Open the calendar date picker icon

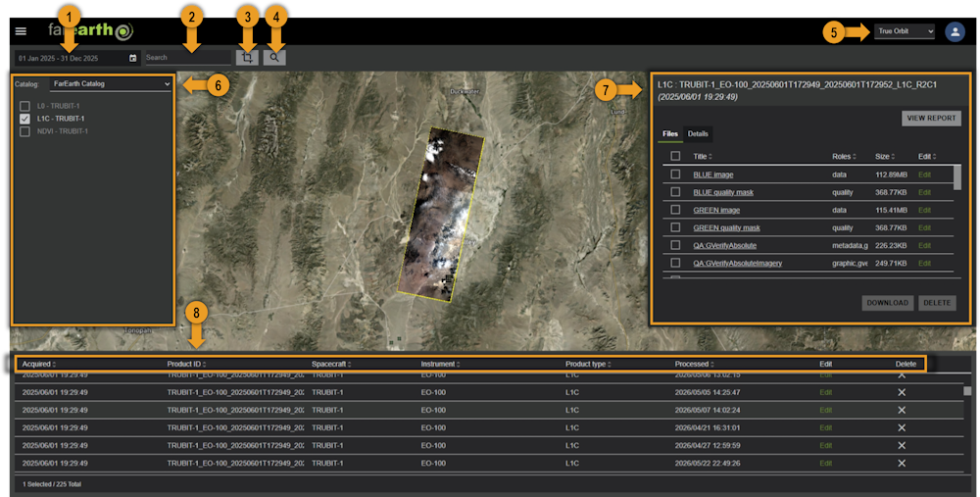(132, 58)
